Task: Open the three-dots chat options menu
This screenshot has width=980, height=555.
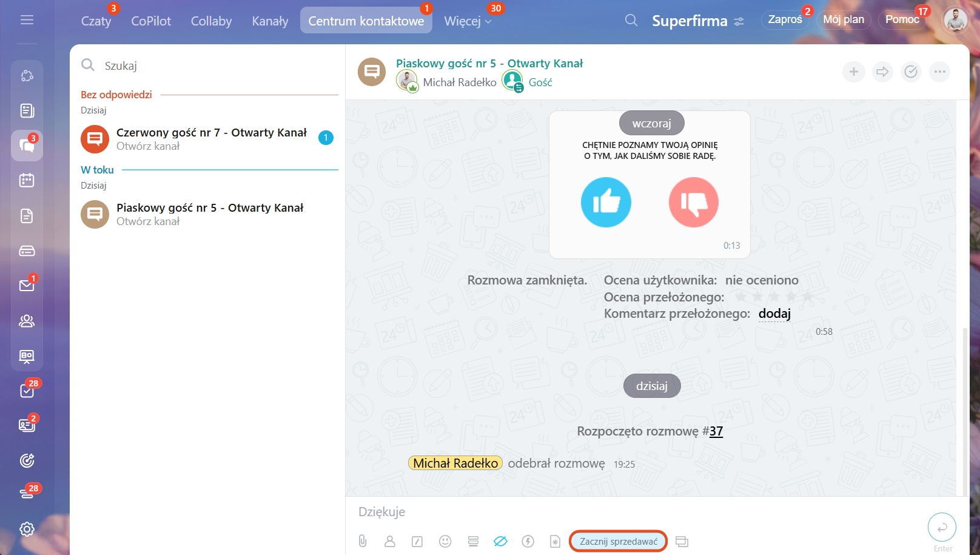Action: [x=940, y=72]
